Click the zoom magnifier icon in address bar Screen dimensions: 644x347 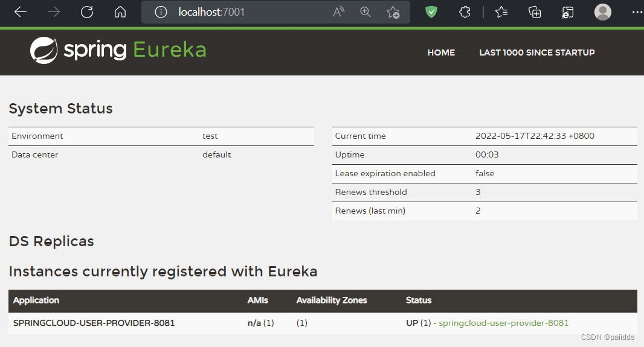click(365, 12)
